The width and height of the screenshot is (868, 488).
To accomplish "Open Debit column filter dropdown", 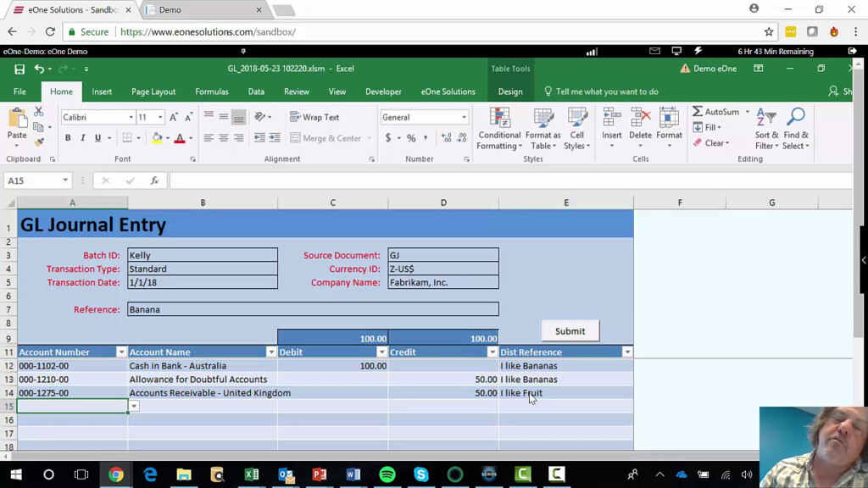I will click(381, 352).
